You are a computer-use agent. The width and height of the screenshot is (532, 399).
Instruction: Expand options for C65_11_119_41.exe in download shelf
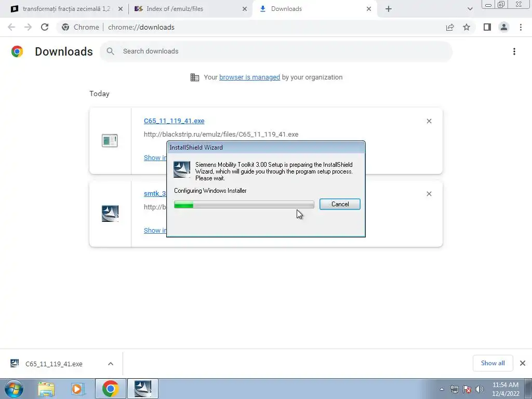coord(111,364)
